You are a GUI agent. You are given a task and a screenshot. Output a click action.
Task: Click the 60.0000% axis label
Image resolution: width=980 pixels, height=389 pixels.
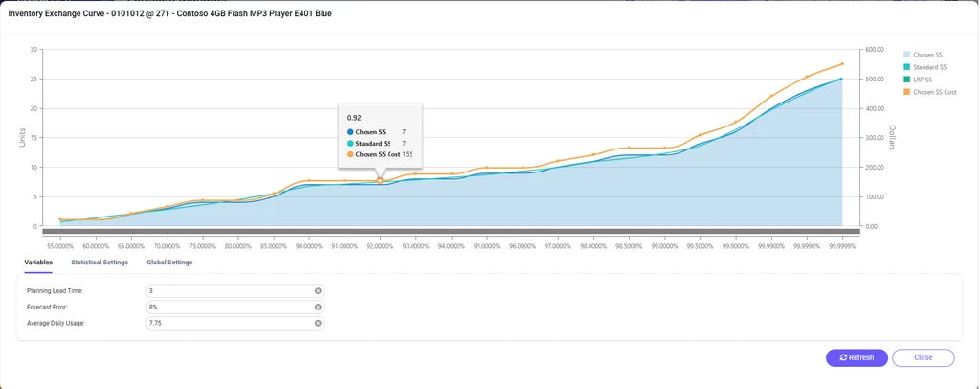(96, 246)
